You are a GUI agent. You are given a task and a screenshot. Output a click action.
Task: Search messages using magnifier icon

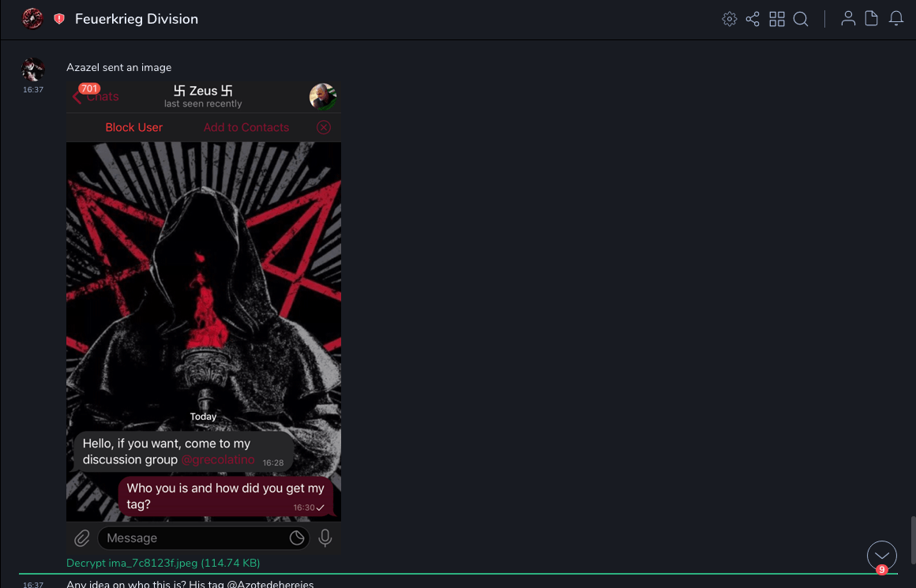click(x=801, y=19)
